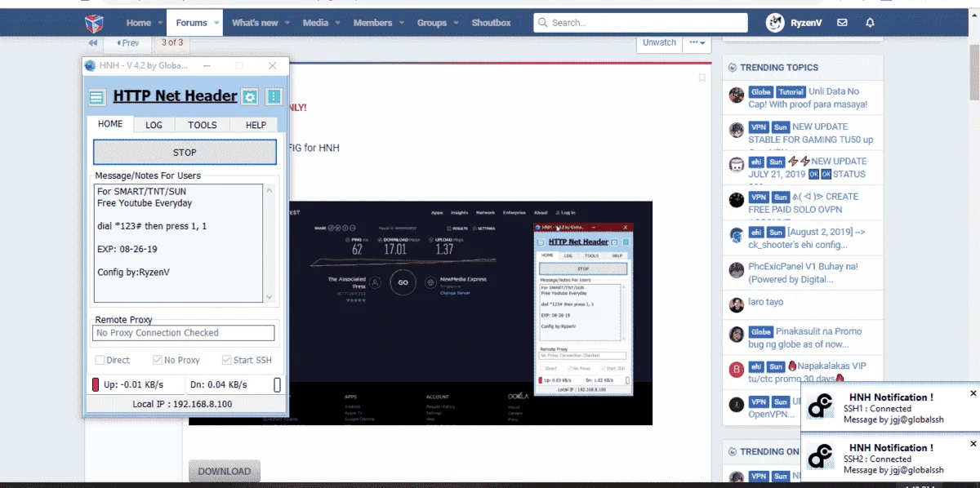This screenshot has height=488, width=980.
Task: Jump to first page double-arrow icon
Action: [93, 42]
